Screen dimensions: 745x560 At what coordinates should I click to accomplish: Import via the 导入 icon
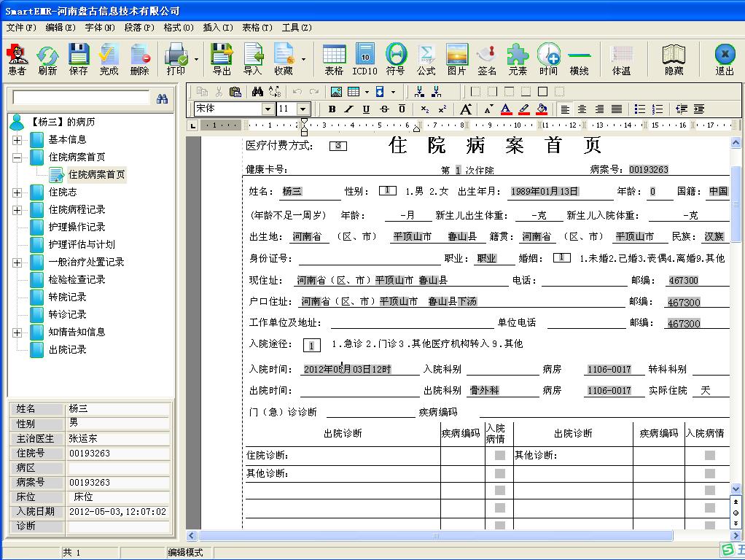tap(252, 59)
